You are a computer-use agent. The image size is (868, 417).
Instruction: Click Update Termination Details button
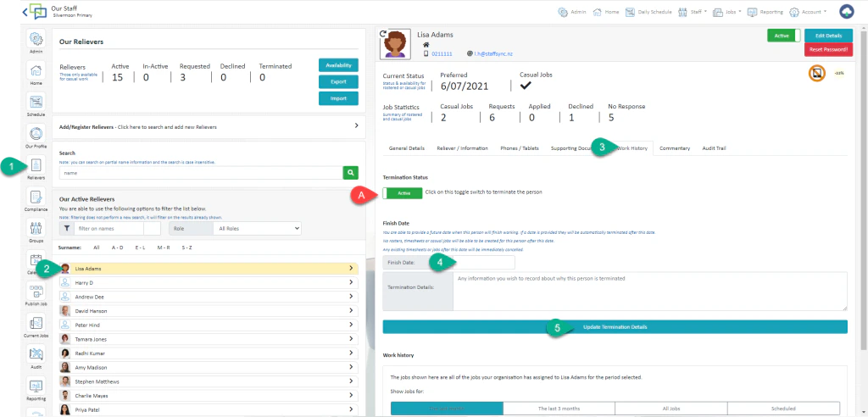[x=615, y=326]
